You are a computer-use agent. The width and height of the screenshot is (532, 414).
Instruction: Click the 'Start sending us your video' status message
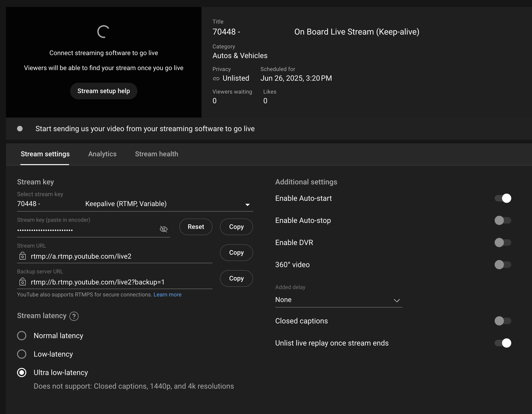click(x=145, y=129)
